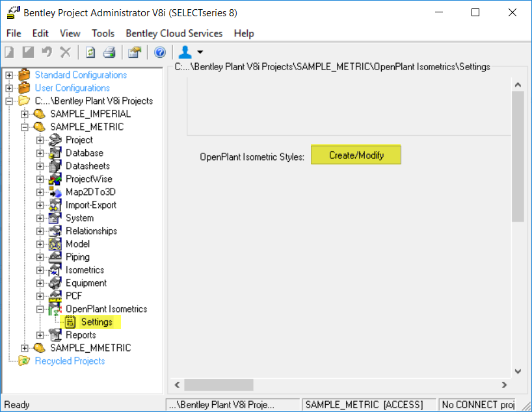Collapse the Bentley Plant V8i Projects folder
The image size is (532, 412).
9,101
